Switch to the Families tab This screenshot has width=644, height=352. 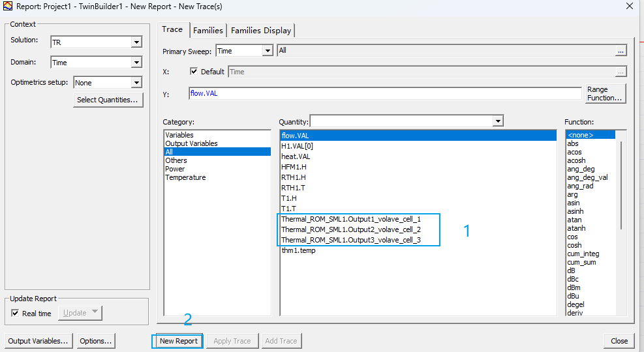pyautogui.click(x=208, y=31)
